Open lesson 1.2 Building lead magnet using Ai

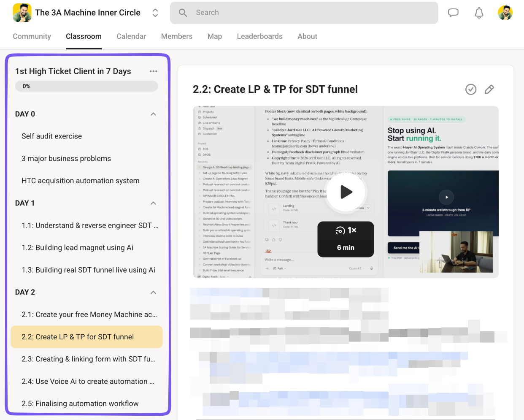(x=86, y=248)
